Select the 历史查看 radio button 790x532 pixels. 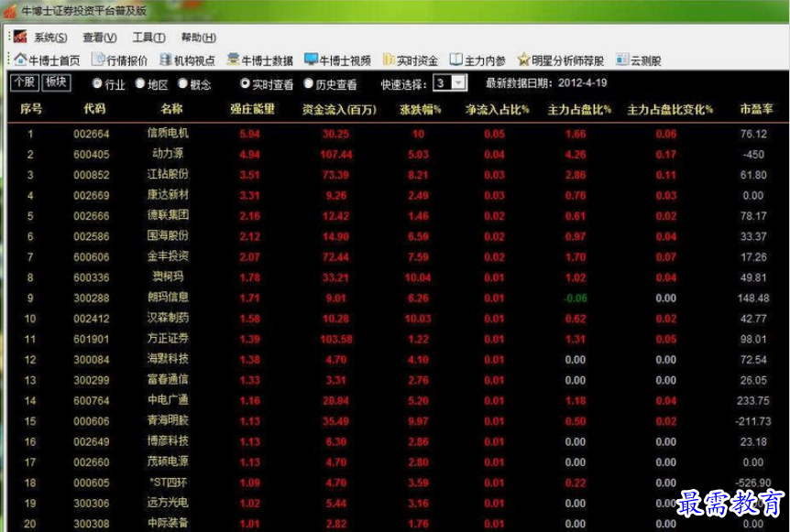coord(308,83)
